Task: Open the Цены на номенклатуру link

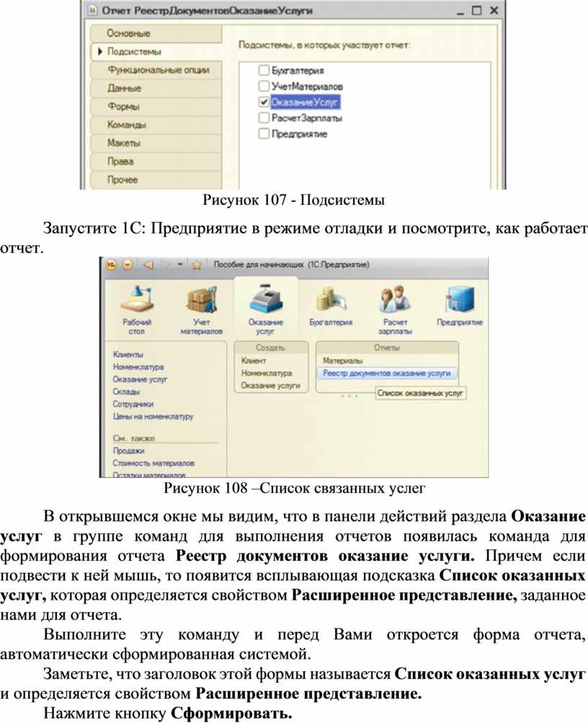Action: tap(153, 416)
